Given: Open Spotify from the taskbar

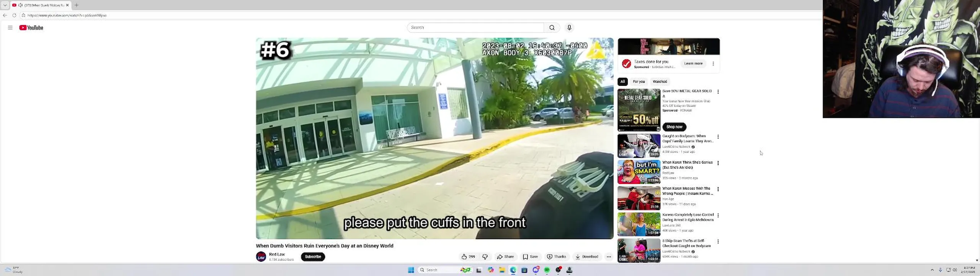Looking at the screenshot, I should click(547, 270).
